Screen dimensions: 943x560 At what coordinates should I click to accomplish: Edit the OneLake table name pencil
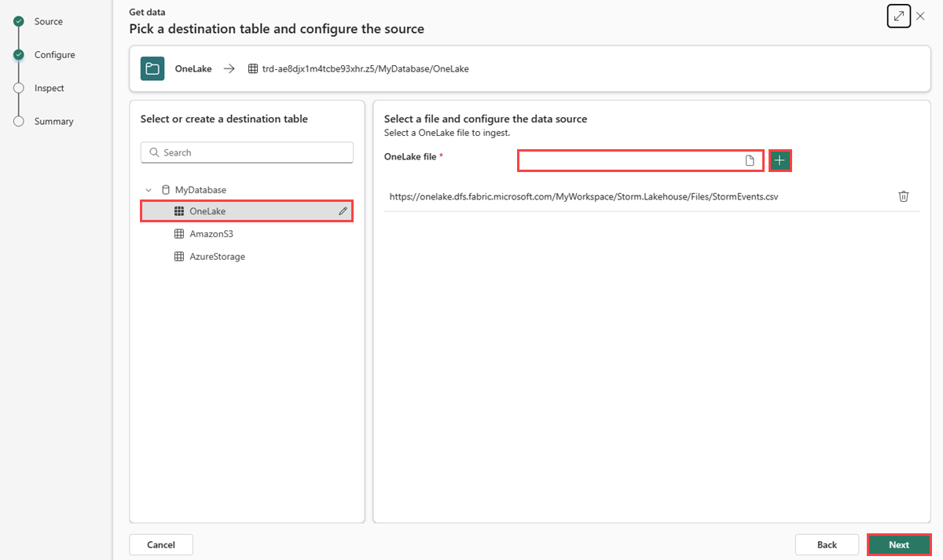pyautogui.click(x=343, y=211)
